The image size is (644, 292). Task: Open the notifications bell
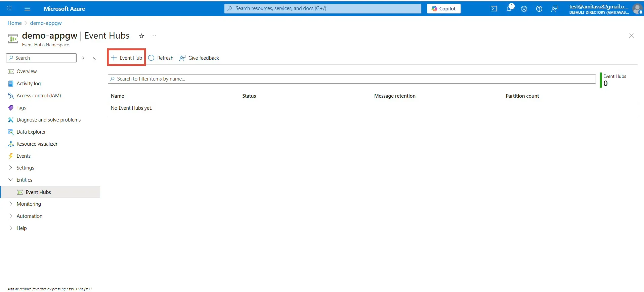coord(509,9)
